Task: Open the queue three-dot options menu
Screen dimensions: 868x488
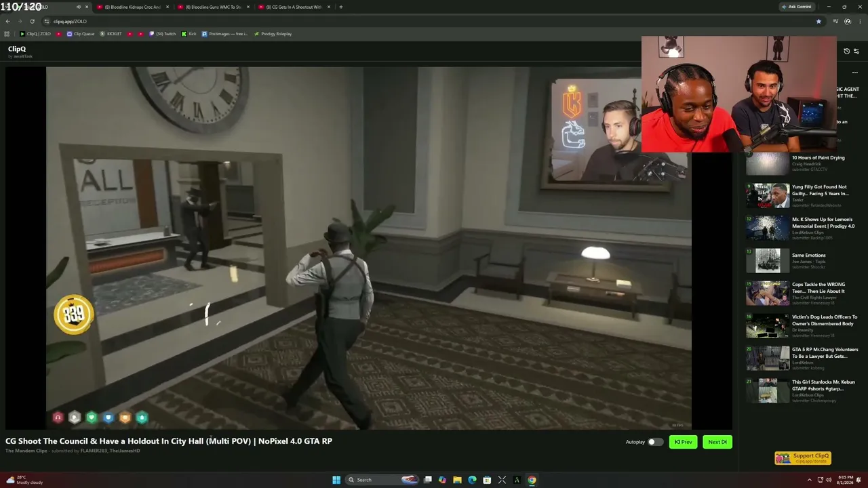Action: tap(855, 73)
